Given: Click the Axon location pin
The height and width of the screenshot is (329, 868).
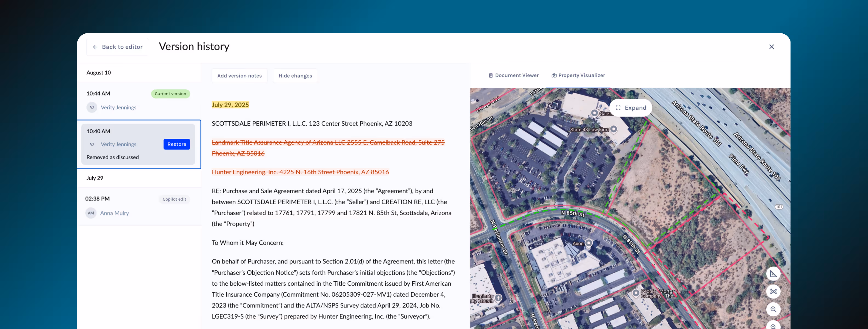Looking at the screenshot, I should (588, 243).
